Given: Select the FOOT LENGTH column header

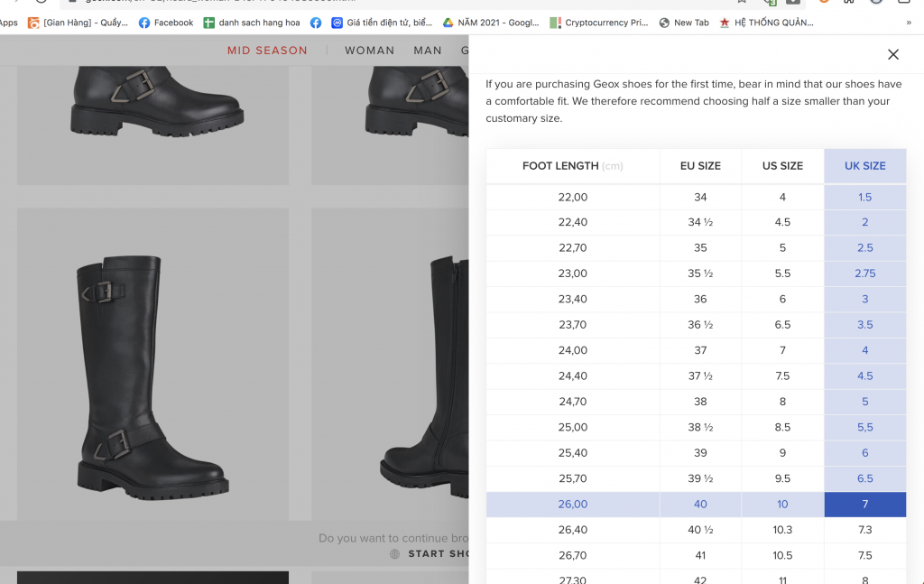Looking at the screenshot, I should pos(573,166).
